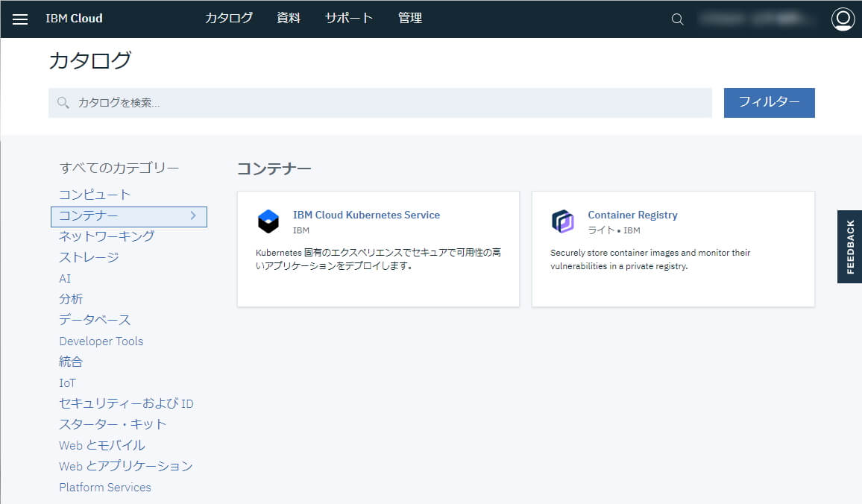
Task: Select the IoT category
Action: point(68,383)
